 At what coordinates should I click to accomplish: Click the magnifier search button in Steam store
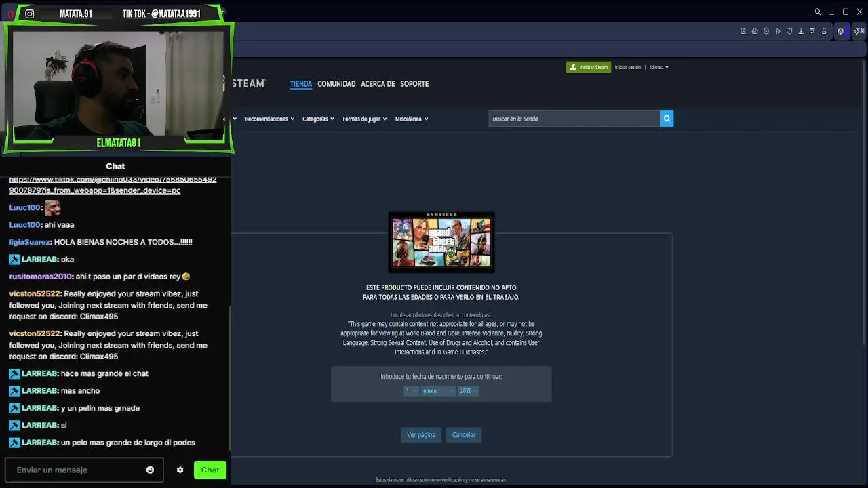point(667,119)
